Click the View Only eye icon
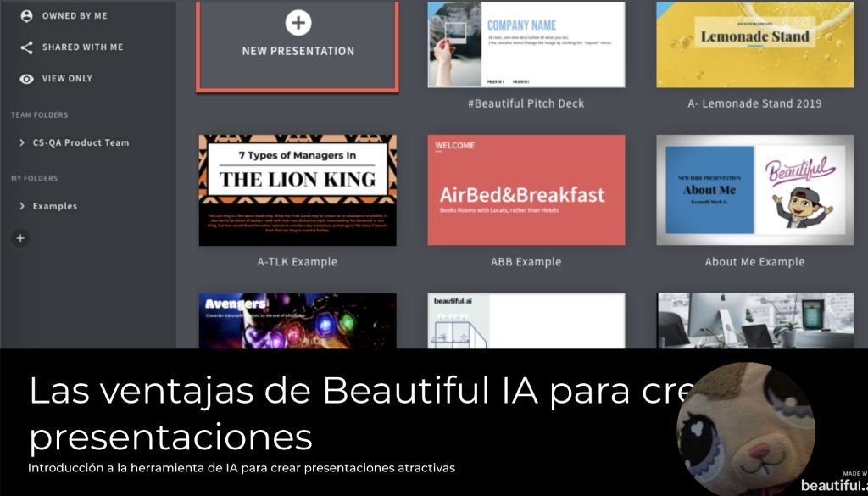This screenshot has width=868, height=496. point(26,79)
